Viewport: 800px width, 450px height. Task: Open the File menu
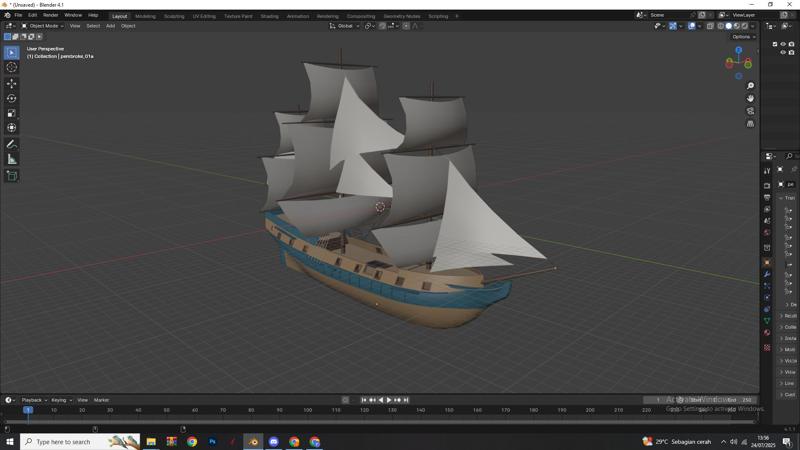[x=18, y=15]
